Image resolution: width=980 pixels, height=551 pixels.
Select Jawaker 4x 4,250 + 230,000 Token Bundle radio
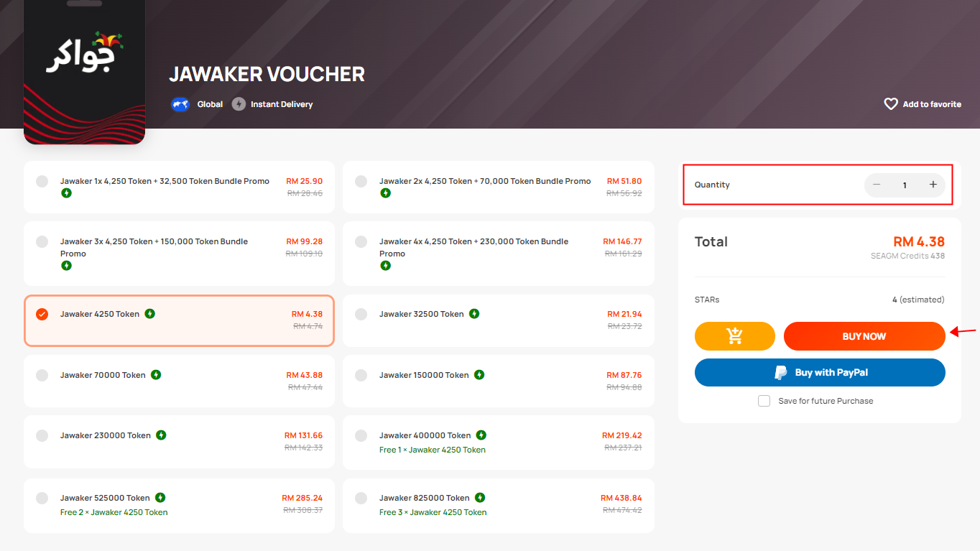[x=361, y=241]
